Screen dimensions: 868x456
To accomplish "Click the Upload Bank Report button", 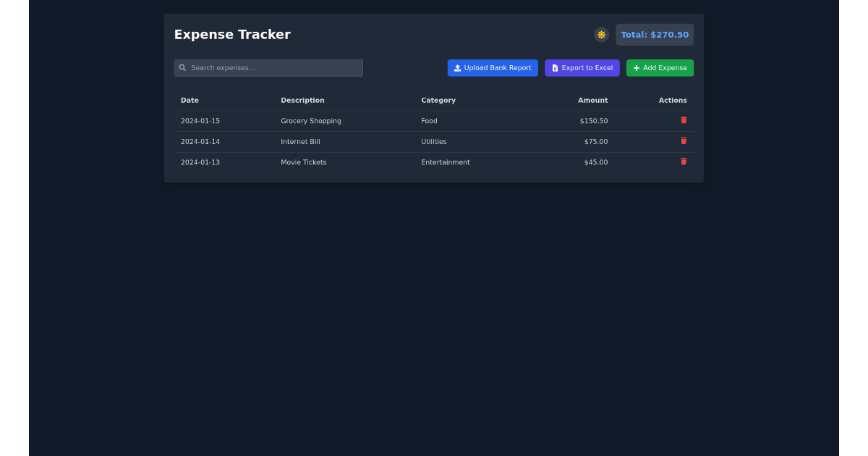I will pyautogui.click(x=493, y=67).
